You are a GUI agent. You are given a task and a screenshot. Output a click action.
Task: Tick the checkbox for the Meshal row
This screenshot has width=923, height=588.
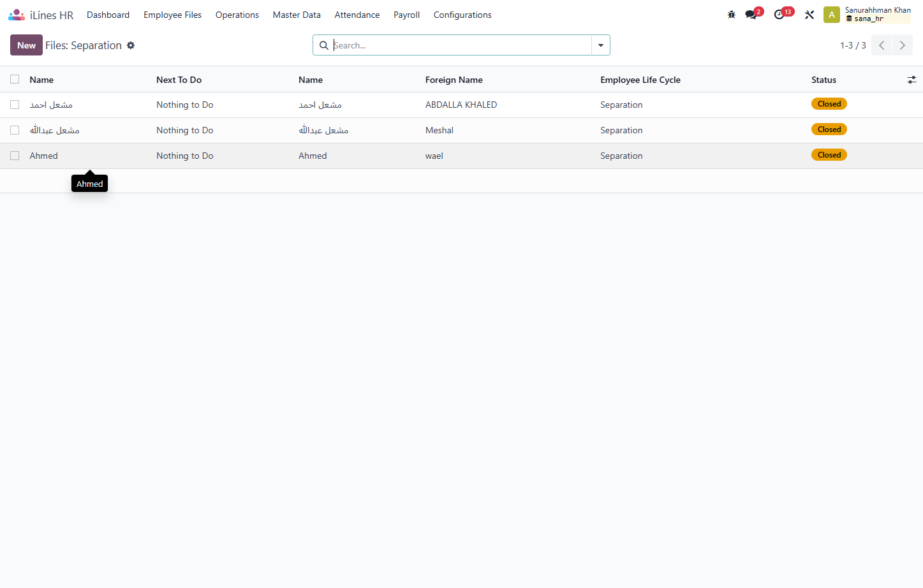click(15, 130)
